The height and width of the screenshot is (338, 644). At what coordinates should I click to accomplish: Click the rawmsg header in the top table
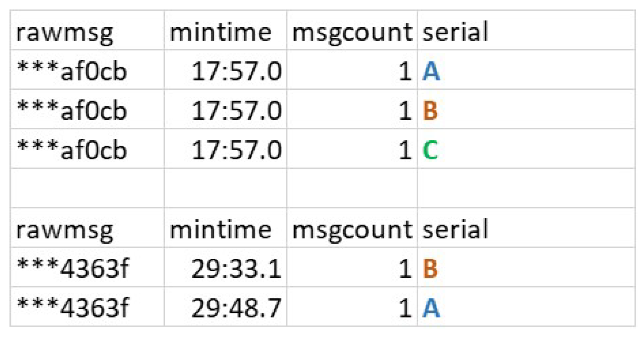coord(64,32)
